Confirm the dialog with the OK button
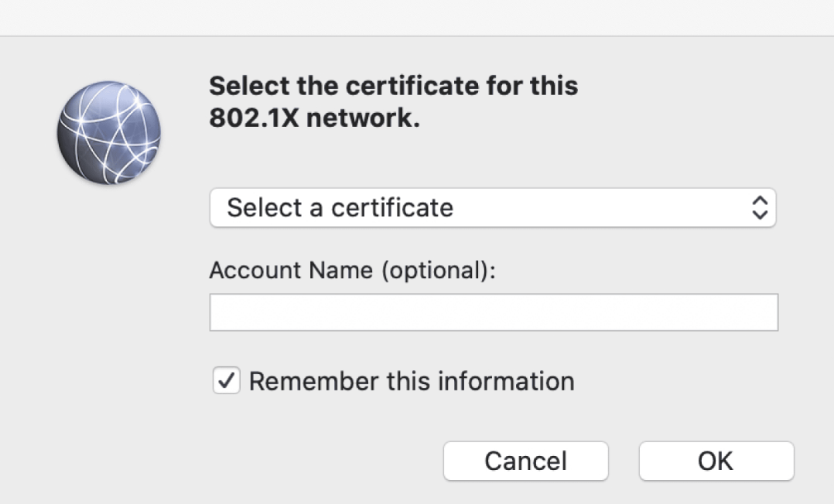This screenshot has height=504, width=834. click(x=716, y=461)
